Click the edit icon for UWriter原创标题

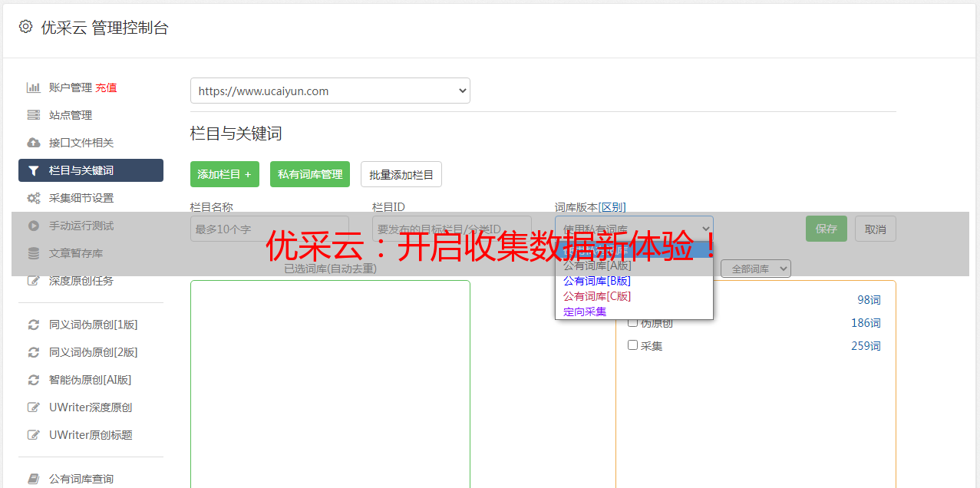point(33,435)
